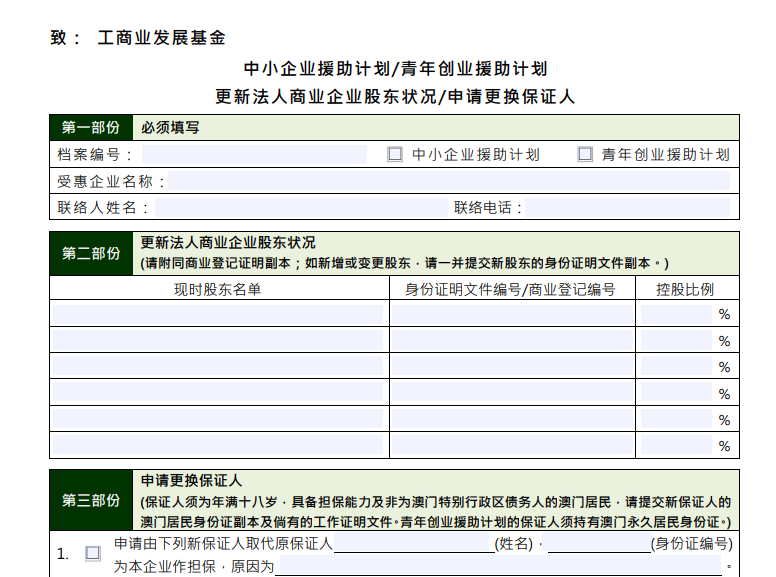
Task: Click the 第三部份 section header
Action: (x=91, y=500)
